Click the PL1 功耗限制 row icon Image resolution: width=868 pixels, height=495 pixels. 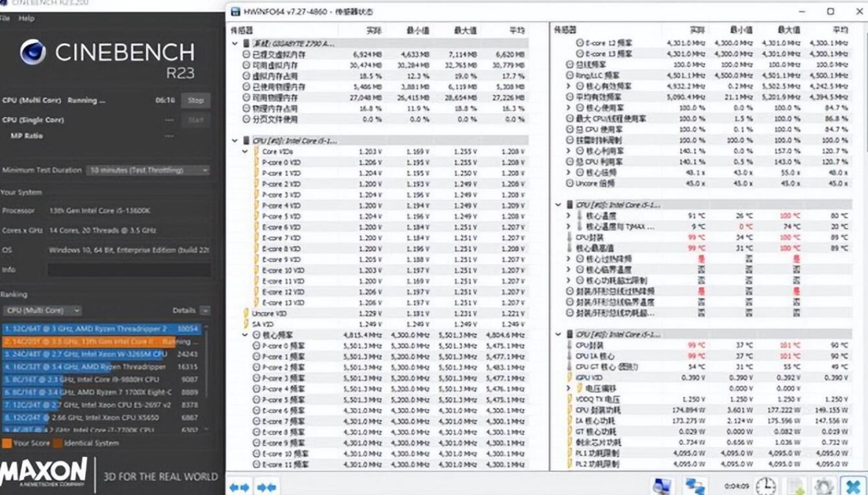pyautogui.click(x=570, y=453)
